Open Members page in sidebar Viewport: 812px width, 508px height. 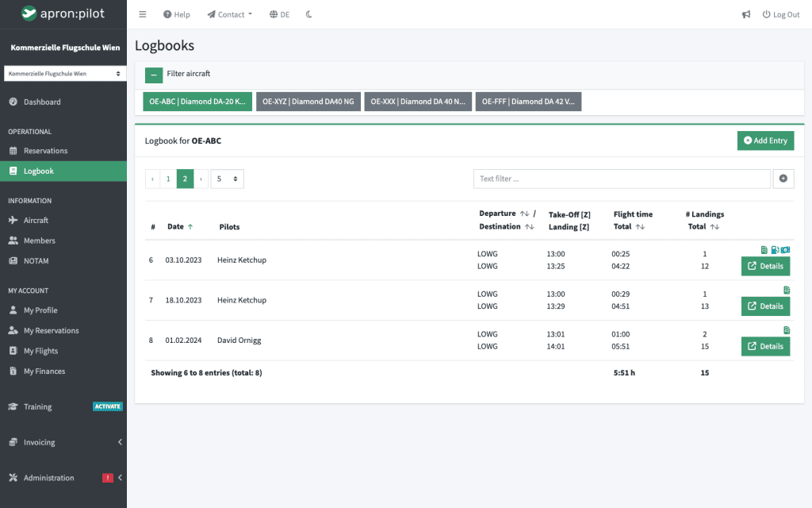click(63, 241)
